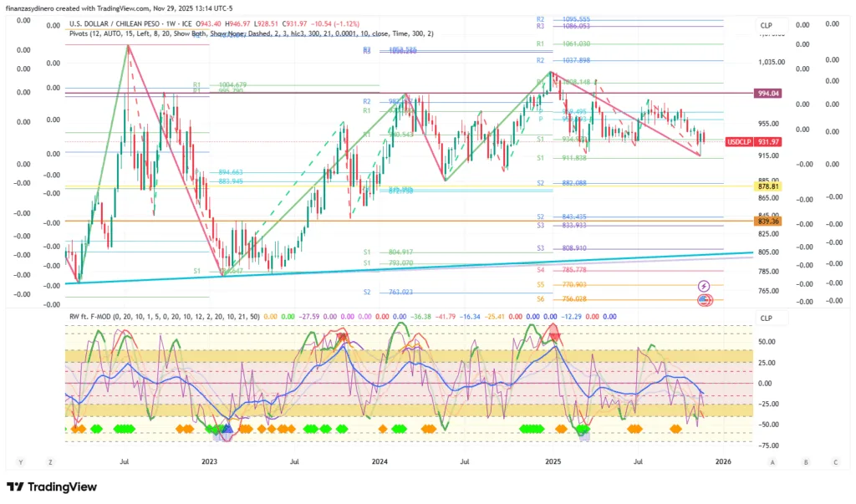Click the A scale button at bottom right
This screenshot has width=856, height=504.
[x=772, y=461]
